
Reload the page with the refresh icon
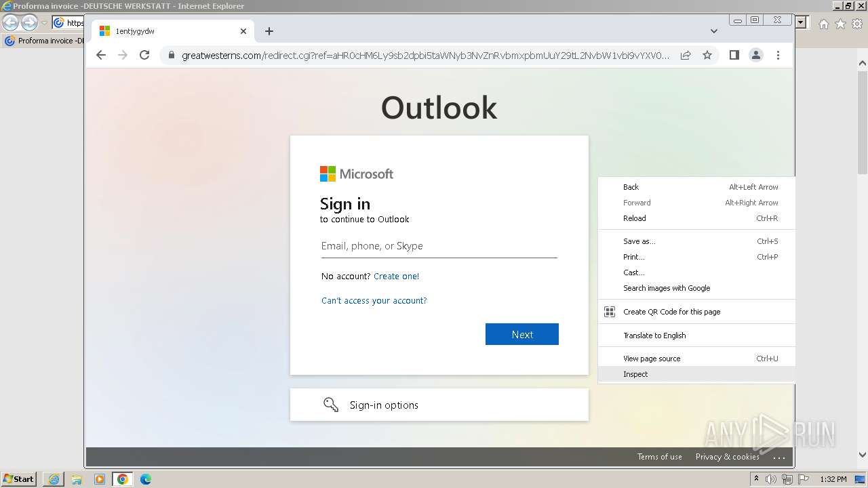[144, 56]
